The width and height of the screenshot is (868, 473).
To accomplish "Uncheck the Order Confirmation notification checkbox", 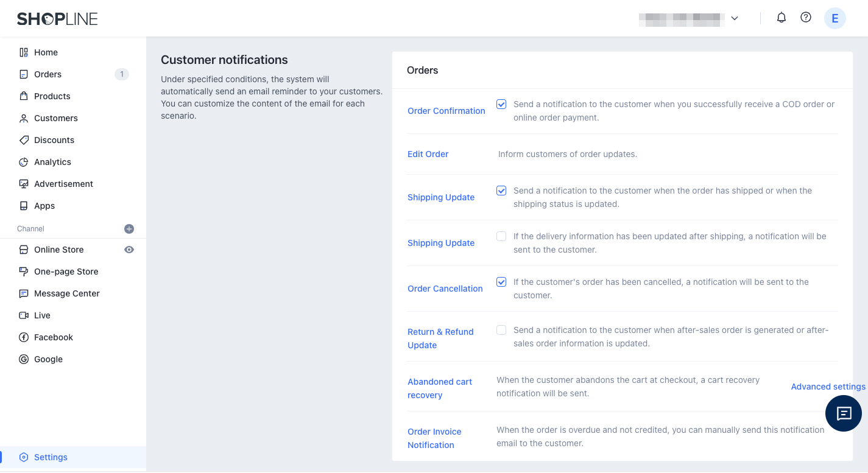I will click(x=501, y=104).
